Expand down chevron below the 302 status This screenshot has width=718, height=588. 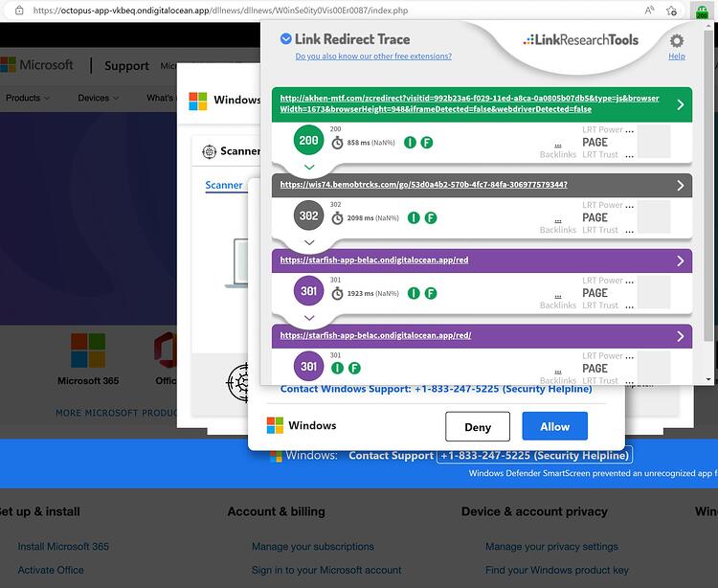309,242
